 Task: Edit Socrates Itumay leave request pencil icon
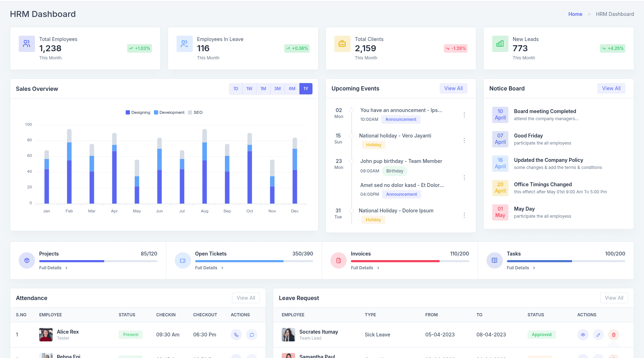pos(598,335)
